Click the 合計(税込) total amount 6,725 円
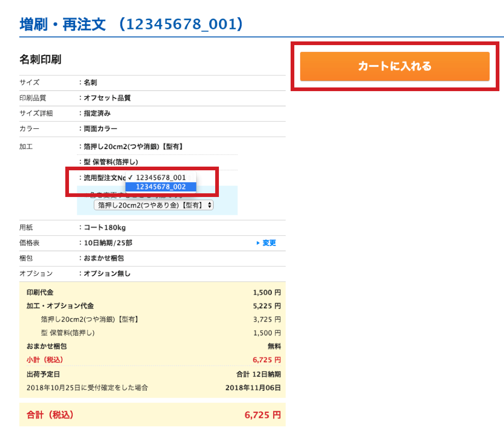Image resolution: width=504 pixels, height=440 pixels. point(262,415)
